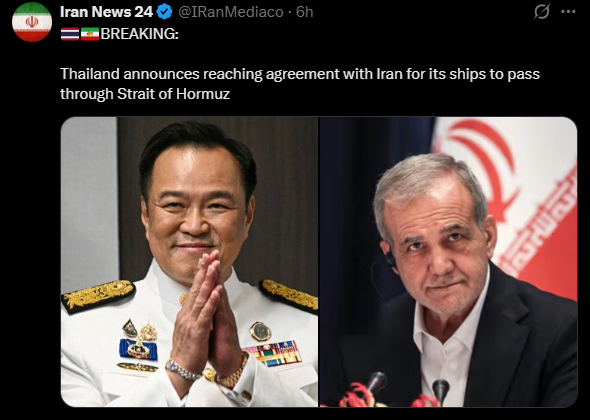Image resolution: width=590 pixels, height=420 pixels.
Task: Click the Iran flag emoji before BREAKING
Action: [x=90, y=34]
